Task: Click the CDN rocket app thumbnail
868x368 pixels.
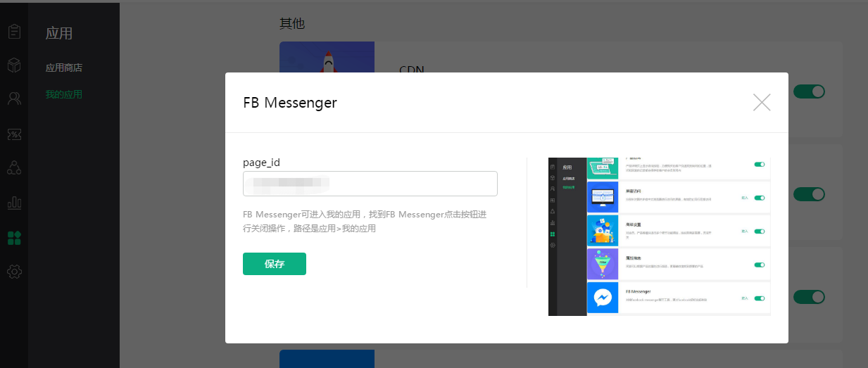Action: coord(327,58)
